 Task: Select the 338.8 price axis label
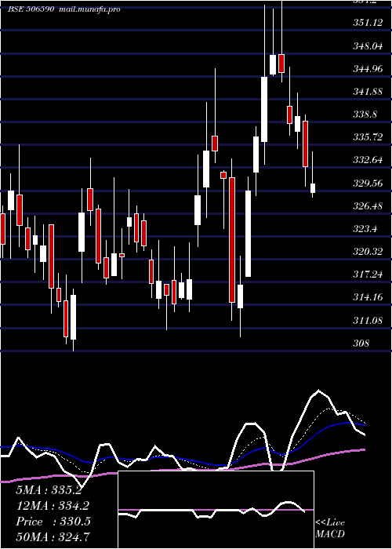pos(365,115)
